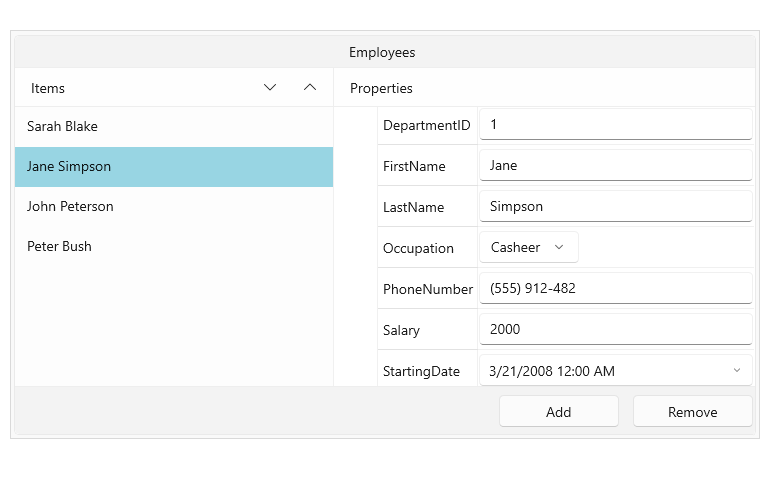
Task: Move selected item down with chevron
Action: (x=270, y=87)
